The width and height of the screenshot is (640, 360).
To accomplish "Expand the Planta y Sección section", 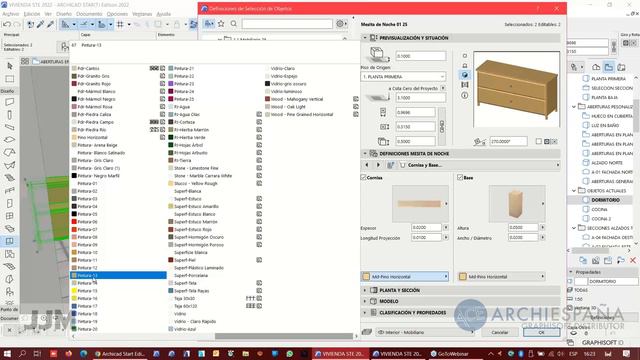I will (365, 290).
